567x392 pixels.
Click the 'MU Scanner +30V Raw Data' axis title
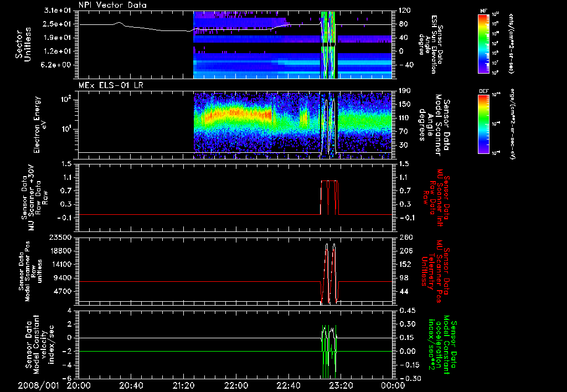point(35,198)
